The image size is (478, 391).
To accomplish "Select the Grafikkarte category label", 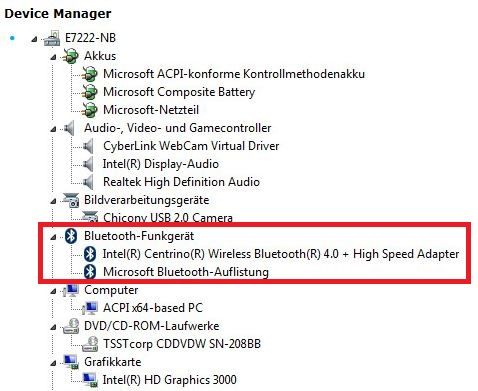I will click(x=113, y=362).
